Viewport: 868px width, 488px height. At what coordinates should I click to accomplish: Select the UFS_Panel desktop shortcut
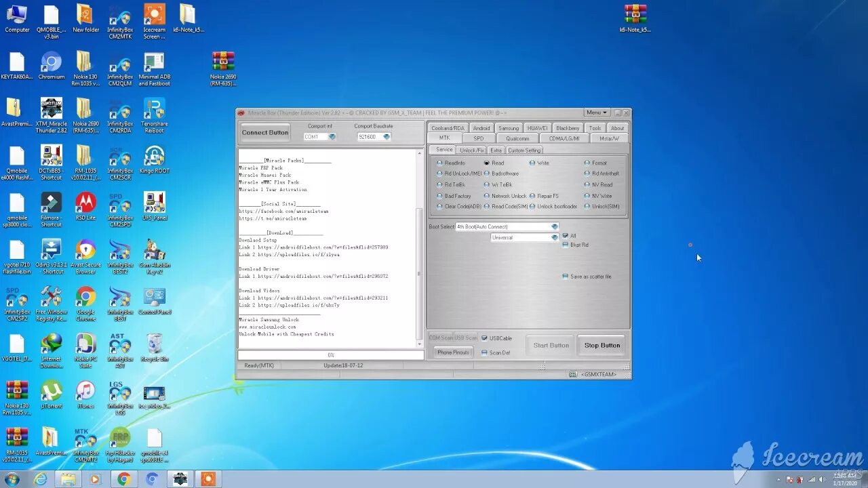click(155, 207)
